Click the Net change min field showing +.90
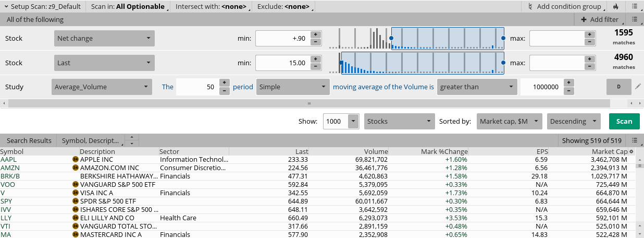The image size is (644, 238). pos(283,39)
